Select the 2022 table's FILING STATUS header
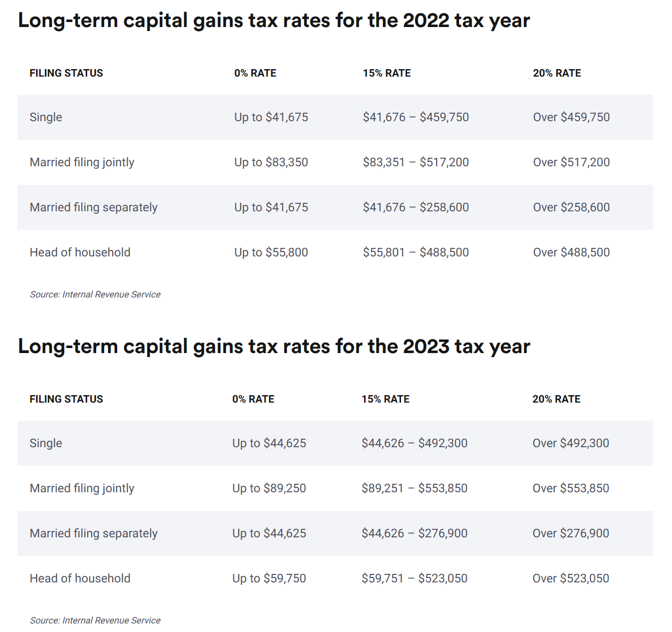Viewport: 672px width, 632px height. point(66,73)
